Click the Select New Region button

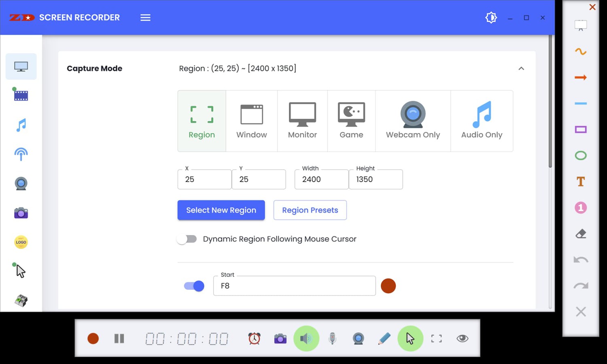pyautogui.click(x=221, y=210)
